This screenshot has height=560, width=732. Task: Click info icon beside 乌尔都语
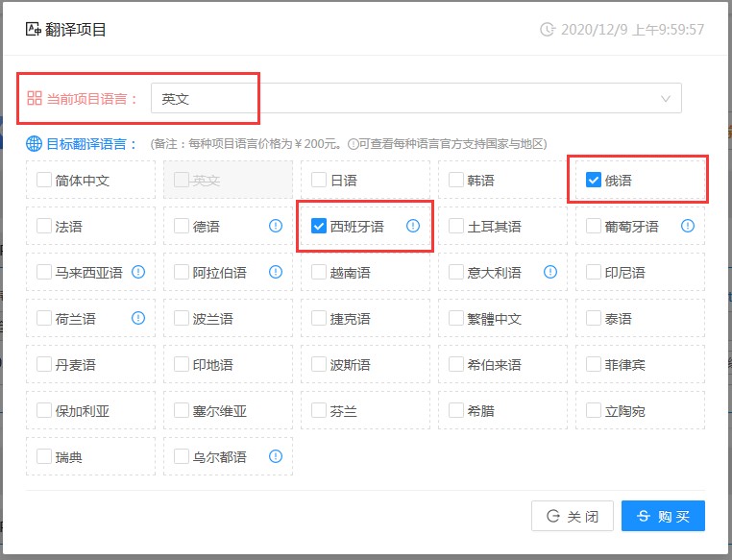276,456
